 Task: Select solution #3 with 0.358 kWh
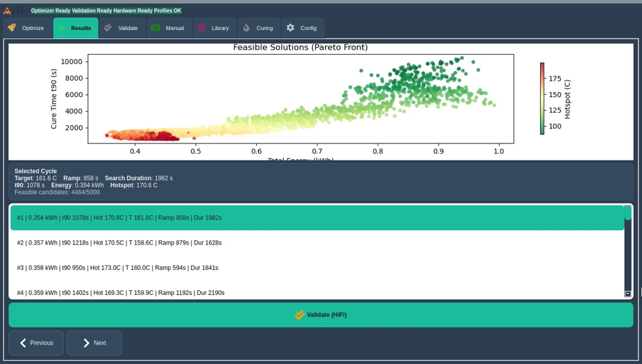click(x=317, y=268)
